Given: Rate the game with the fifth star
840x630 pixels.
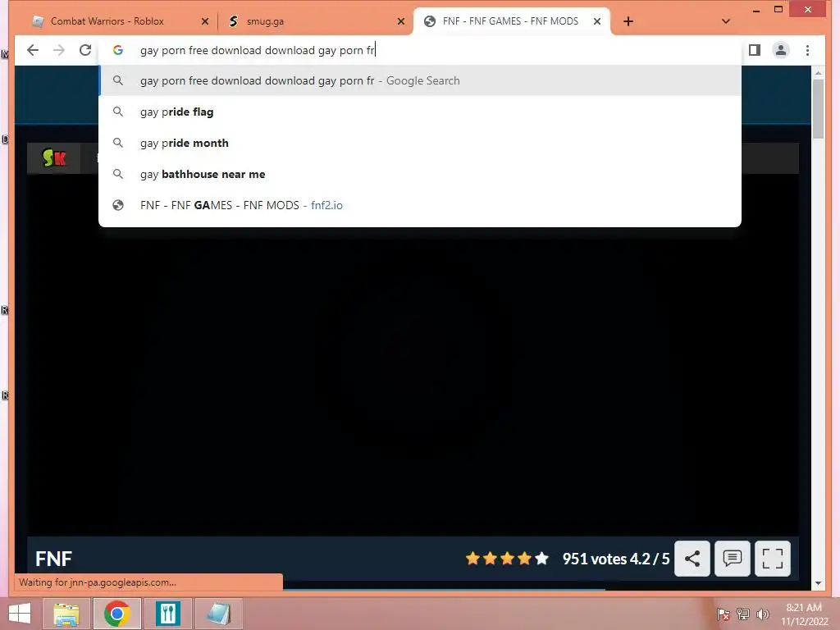Looking at the screenshot, I should [541, 559].
